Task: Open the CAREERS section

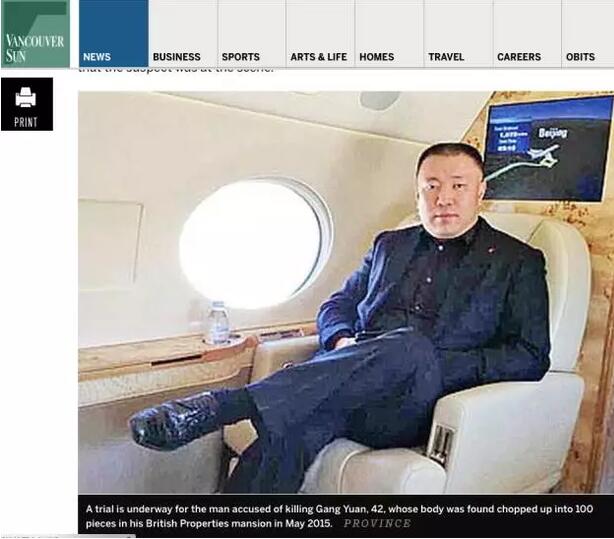Action: point(519,57)
